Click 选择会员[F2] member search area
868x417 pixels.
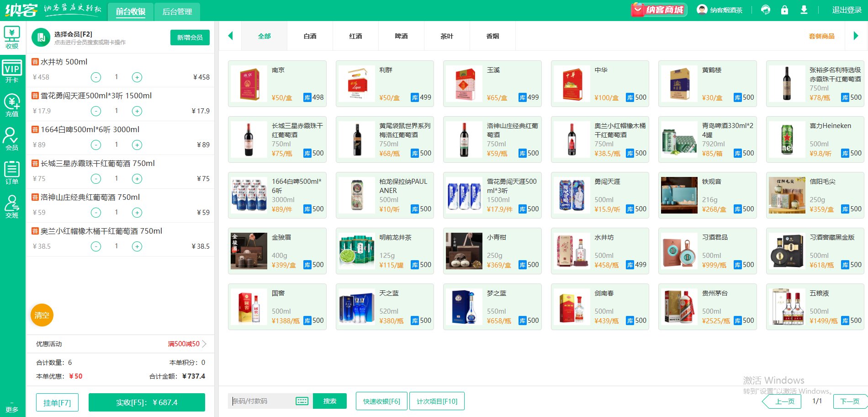tap(90, 37)
